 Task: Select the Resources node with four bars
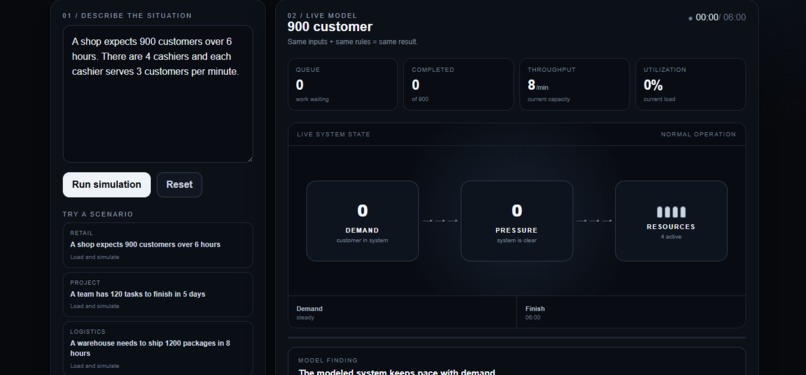pos(671,221)
